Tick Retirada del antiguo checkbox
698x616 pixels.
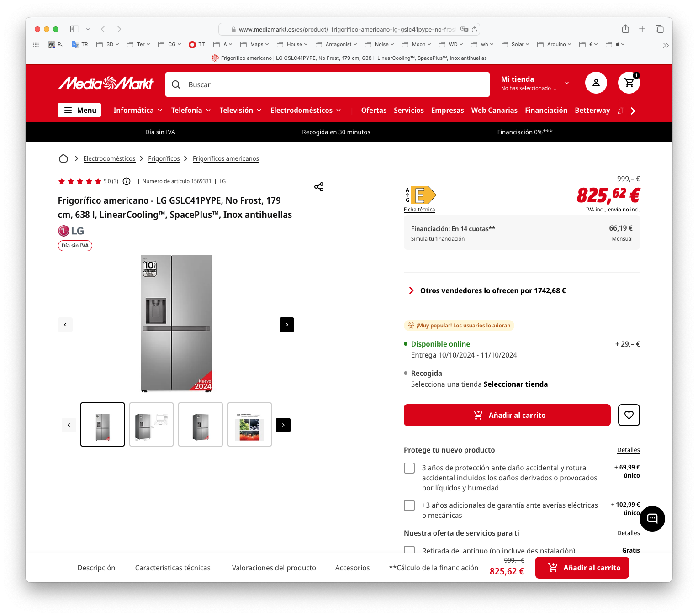[x=409, y=549]
